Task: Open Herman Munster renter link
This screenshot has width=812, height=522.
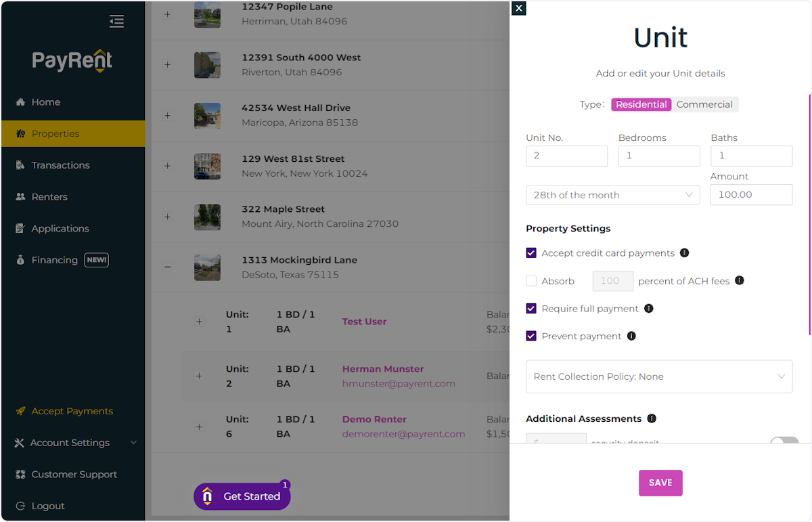Action: point(383,369)
